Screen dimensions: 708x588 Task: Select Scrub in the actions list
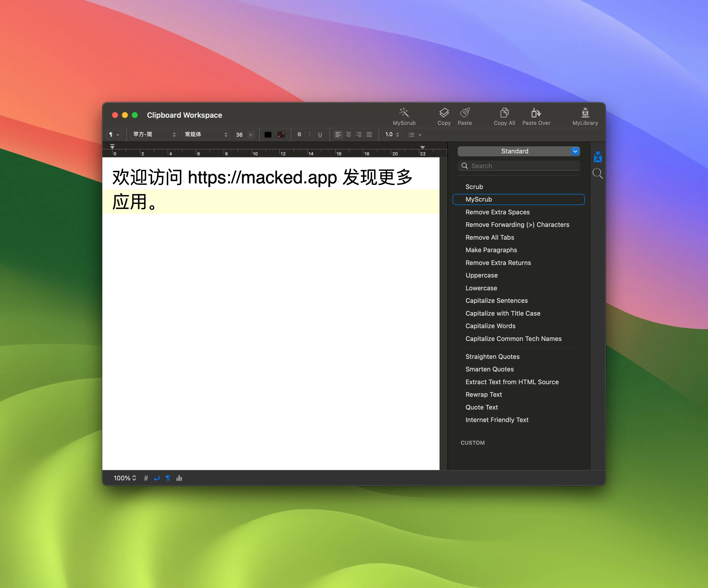(x=518, y=187)
